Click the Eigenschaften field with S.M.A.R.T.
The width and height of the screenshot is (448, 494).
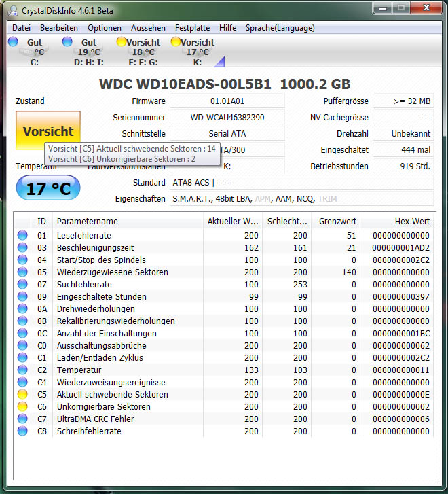pos(301,199)
